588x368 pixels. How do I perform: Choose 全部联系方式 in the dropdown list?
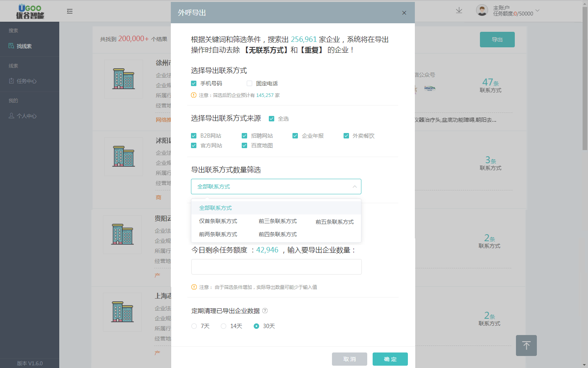276,208
